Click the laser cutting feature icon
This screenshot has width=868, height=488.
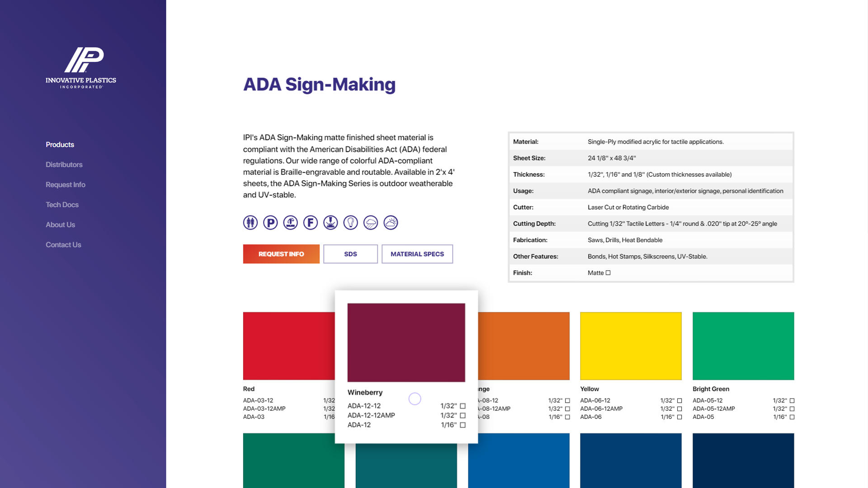click(x=330, y=223)
